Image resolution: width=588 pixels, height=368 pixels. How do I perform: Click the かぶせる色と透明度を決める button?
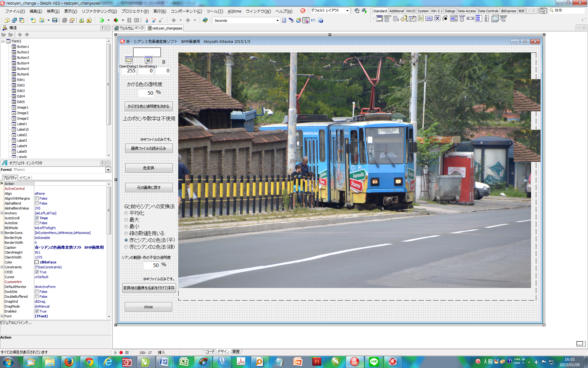[149, 106]
